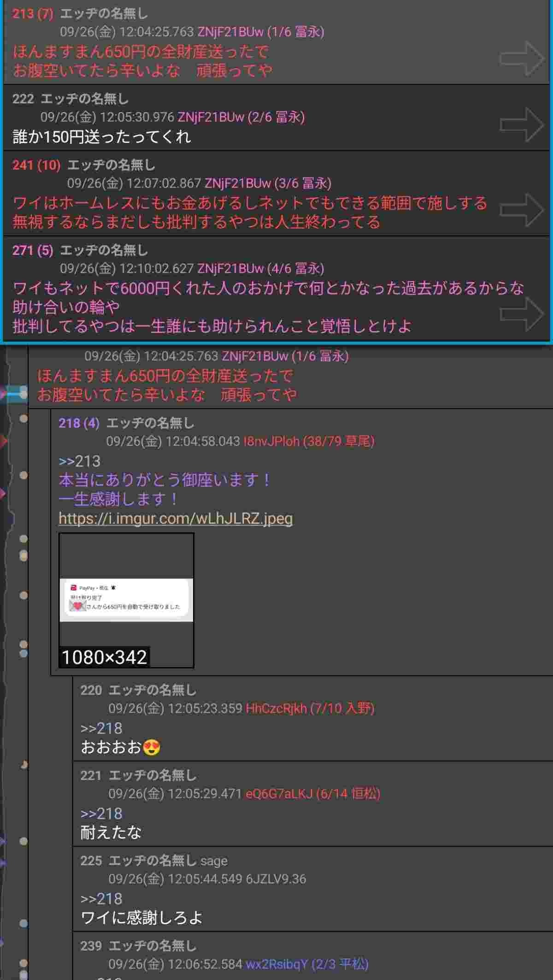Image resolution: width=553 pixels, height=980 pixels.
Task: Tap the >>218 anchor in post 225
Action: click(x=101, y=899)
